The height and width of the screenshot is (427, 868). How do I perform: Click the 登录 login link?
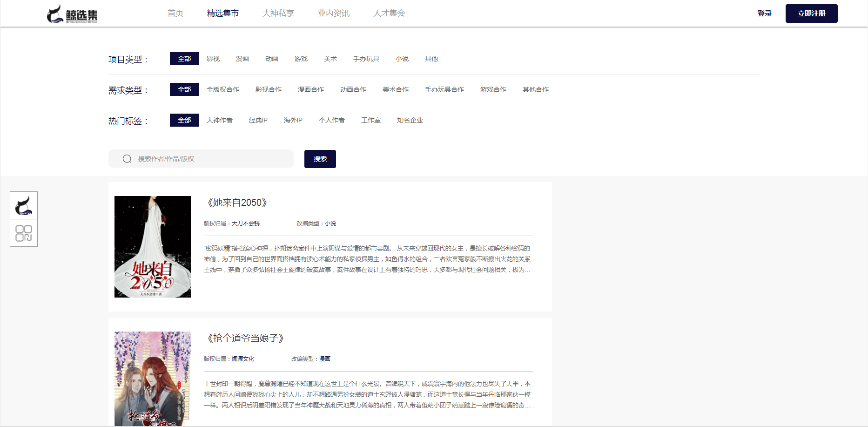click(764, 14)
